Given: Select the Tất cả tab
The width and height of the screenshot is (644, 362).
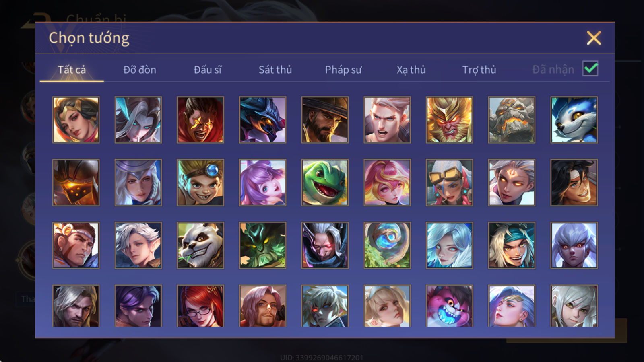Looking at the screenshot, I should tap(72, 70).
